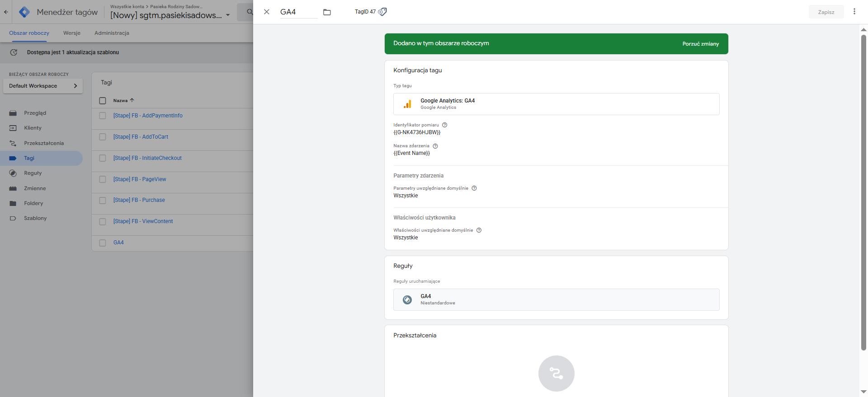Open help for Nazwa zdarzenia
Image resolution: width=868 pixels, height=397 pixels.
click(x=435, y=146)
